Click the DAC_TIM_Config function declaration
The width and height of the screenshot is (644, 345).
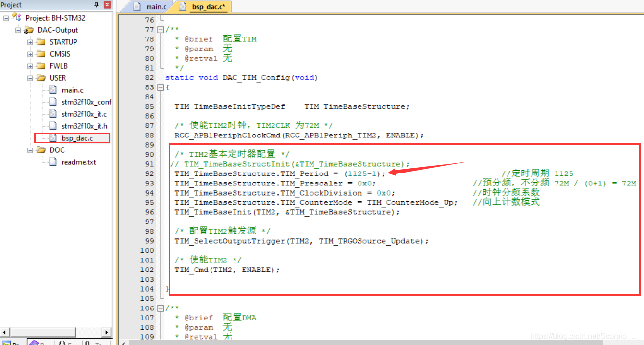point(242,77)
